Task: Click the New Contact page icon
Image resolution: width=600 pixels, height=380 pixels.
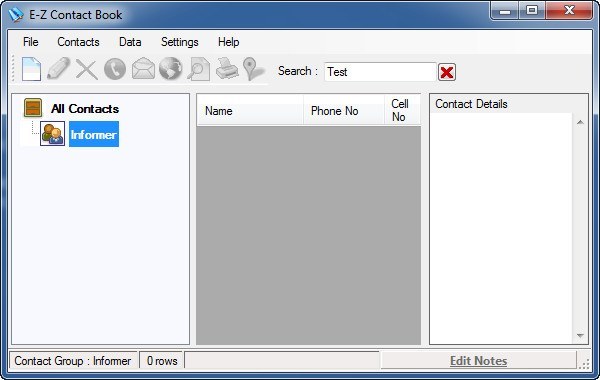Action: (31, 69)
